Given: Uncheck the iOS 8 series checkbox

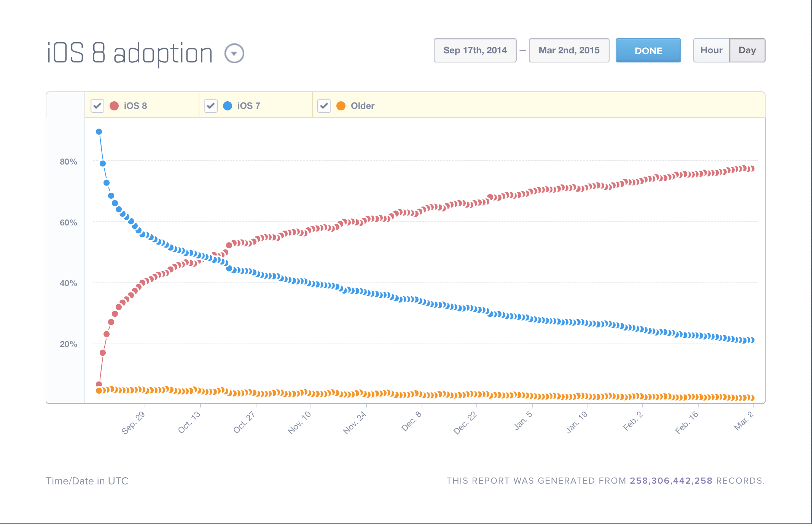Looking at the screenshot, I should click(x=97, y=106).
